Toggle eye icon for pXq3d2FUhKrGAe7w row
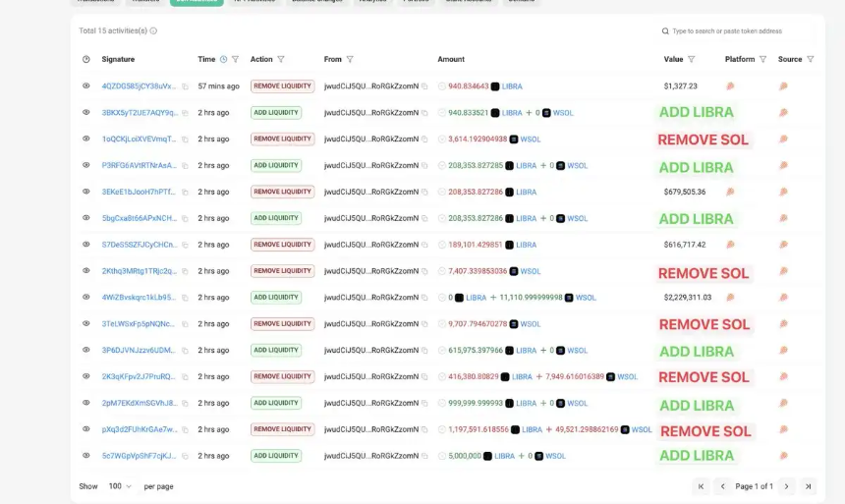Viewport: 845px width, 504px height. 86,429
